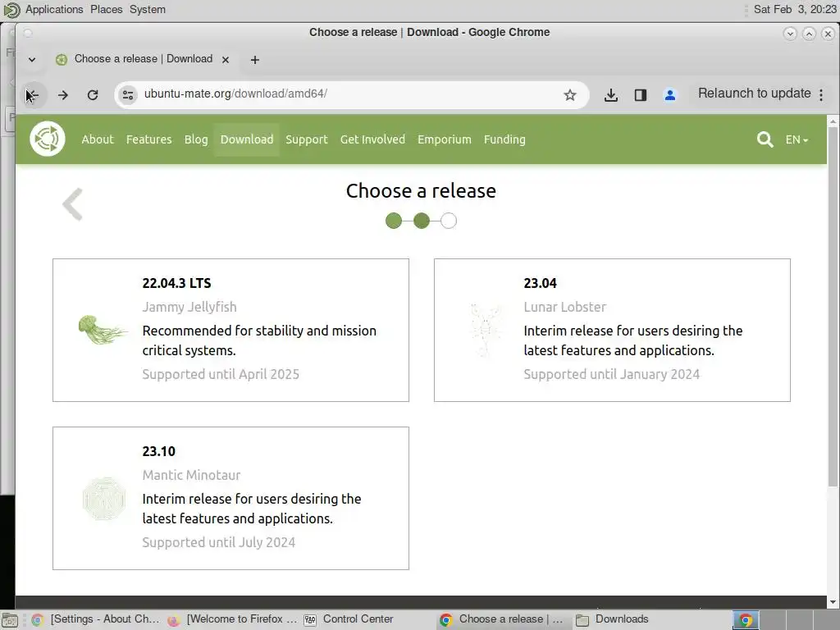Click 'Supported until January 2024' text
This screenshot has width=840, height=630.
(x=612, y=374)
